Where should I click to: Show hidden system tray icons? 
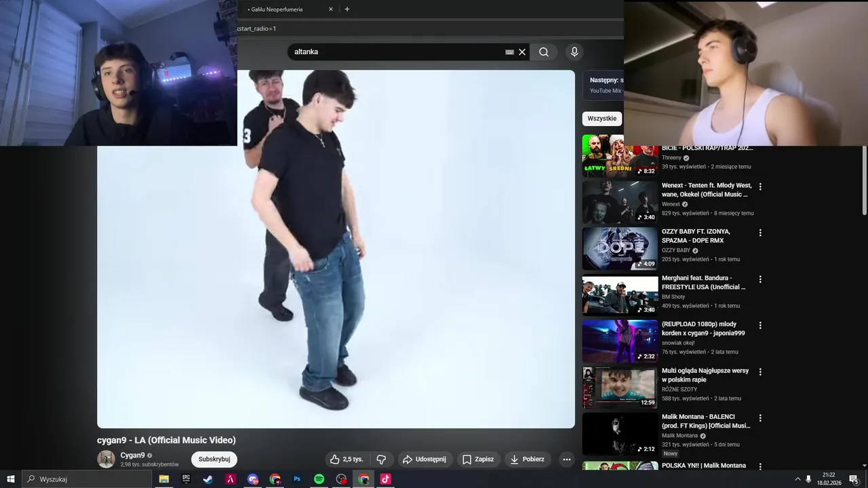click(x=797, y=479)
